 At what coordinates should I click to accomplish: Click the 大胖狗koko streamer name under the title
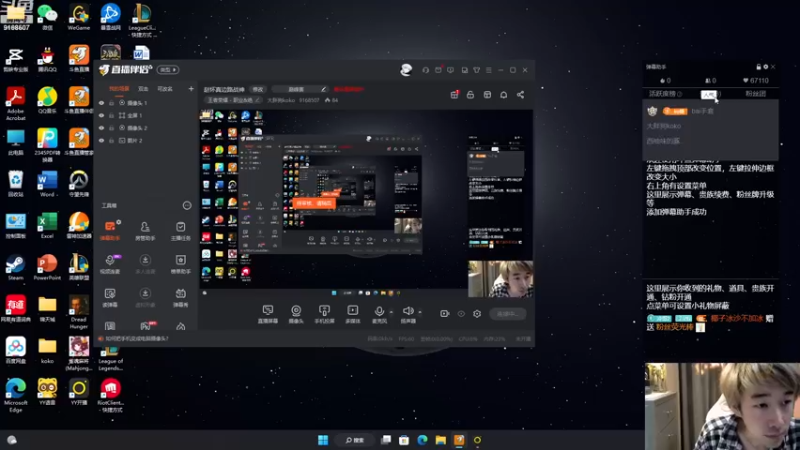281,100
